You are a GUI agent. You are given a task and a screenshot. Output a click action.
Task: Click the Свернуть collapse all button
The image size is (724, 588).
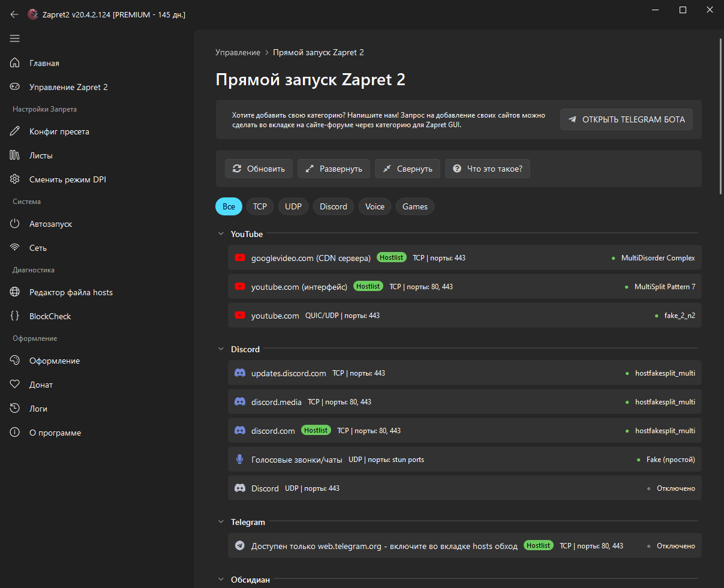tap(407, 169)
